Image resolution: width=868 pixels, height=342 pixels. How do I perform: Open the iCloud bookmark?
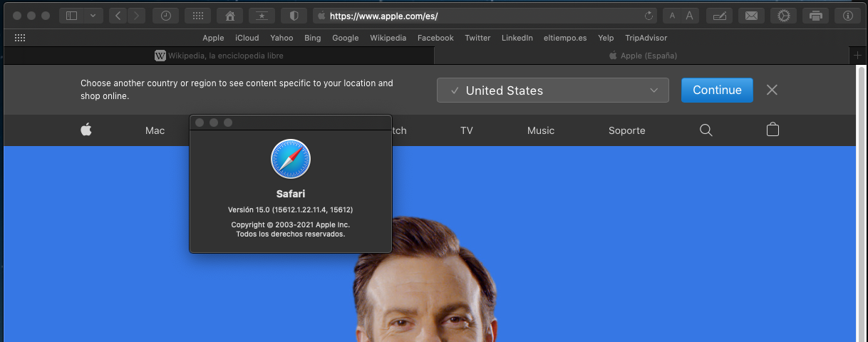[x=247, y=38]
